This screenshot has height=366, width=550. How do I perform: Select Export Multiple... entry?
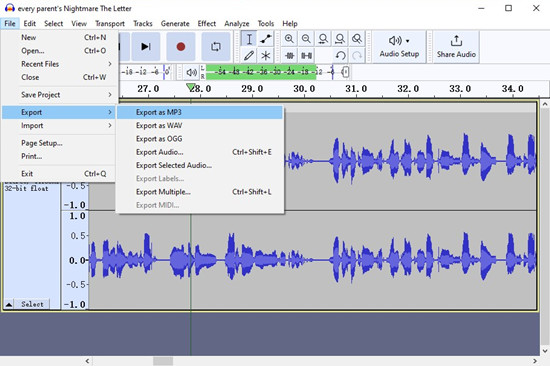tap(200, 192)
